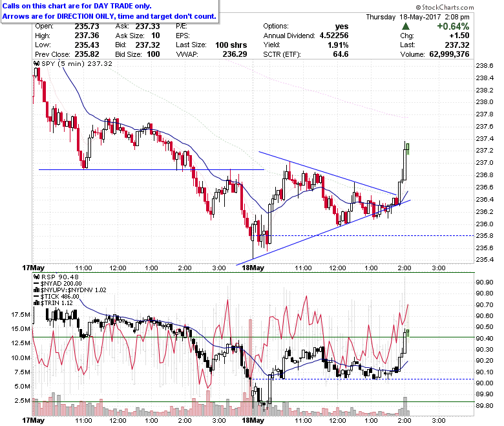Click the Yield value 1.91%
504x426 pixels.
point(338,45)
